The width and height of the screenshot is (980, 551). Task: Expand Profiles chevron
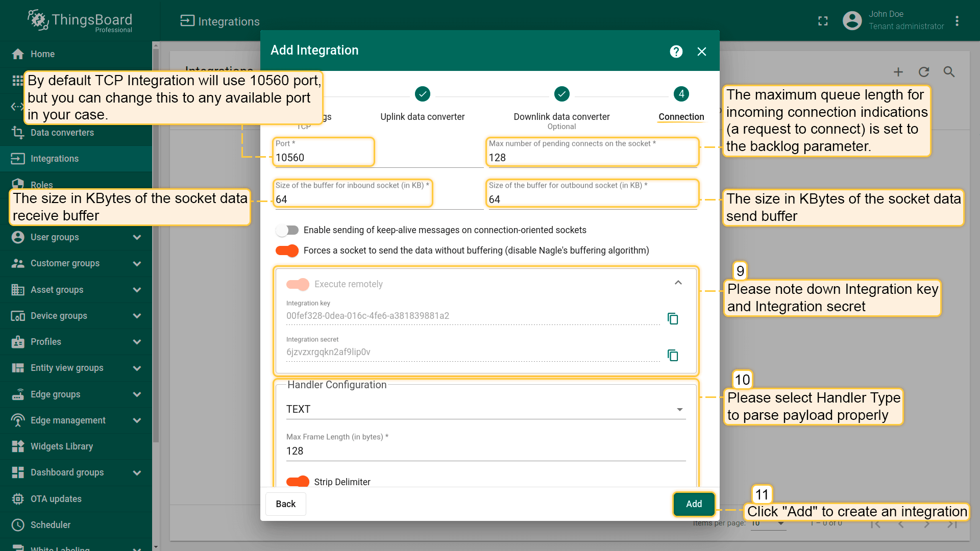(x=137, y=342)
